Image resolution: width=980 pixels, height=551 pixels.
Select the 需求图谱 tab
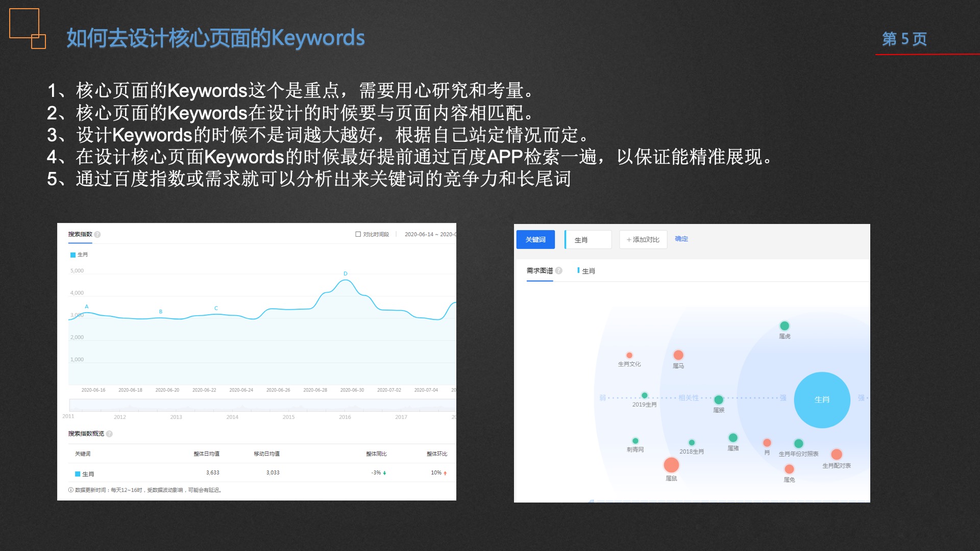click(540, 271)
